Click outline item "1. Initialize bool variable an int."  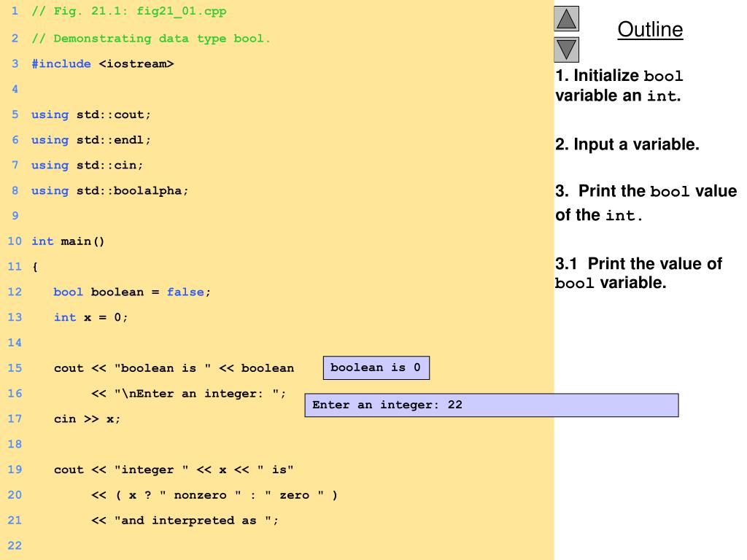click(619, 86)
